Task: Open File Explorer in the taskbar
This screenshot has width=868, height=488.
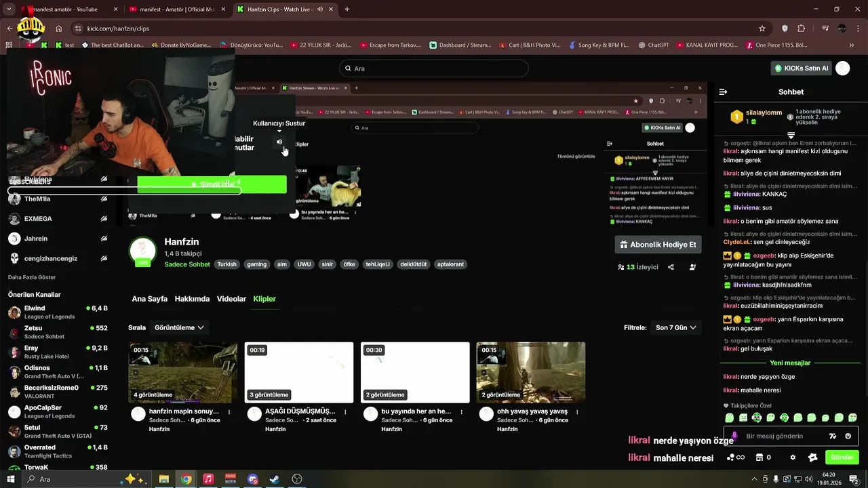Action: tap(163, 479)
